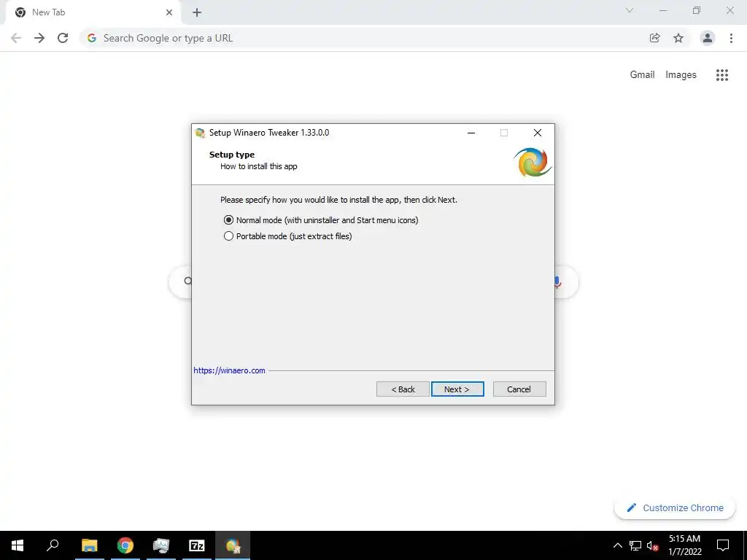Image resolution: width=747 pixels, height=560 pixels.
Task: Open the network status tray icon
Action: (x=635, y=545)
